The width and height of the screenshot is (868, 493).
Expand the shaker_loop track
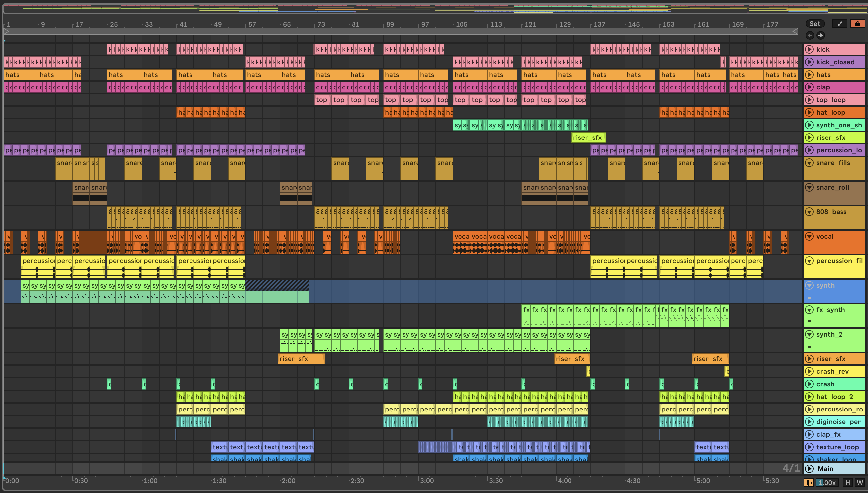click(x=809, y=459)
